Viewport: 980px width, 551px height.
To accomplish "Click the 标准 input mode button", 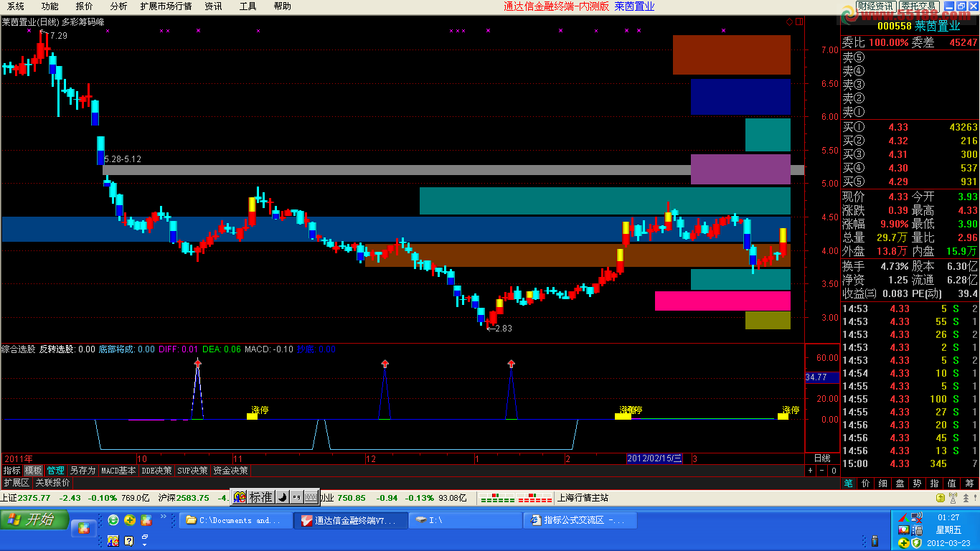I will pos(261,497).
